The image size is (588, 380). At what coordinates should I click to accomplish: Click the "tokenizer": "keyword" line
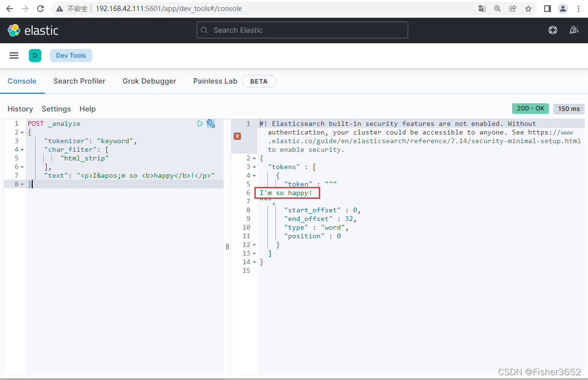pyautogui.click(x=90, y=141)
